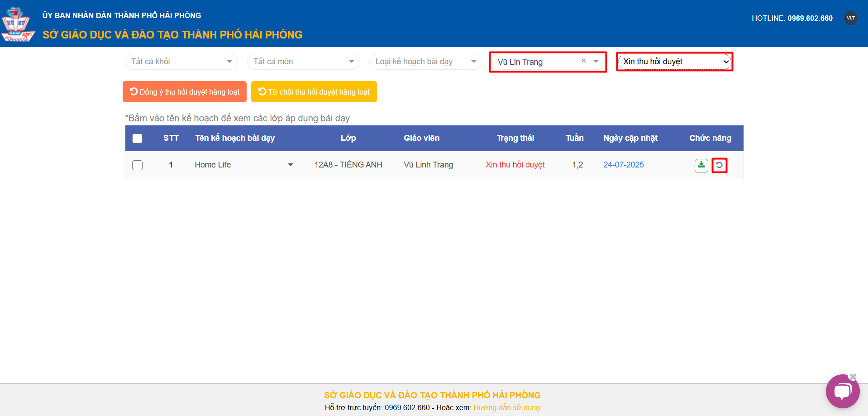This screenshot has height=416, width=868.
Task: Click the 24-07-2025 update date
Action: pos(623,165)
